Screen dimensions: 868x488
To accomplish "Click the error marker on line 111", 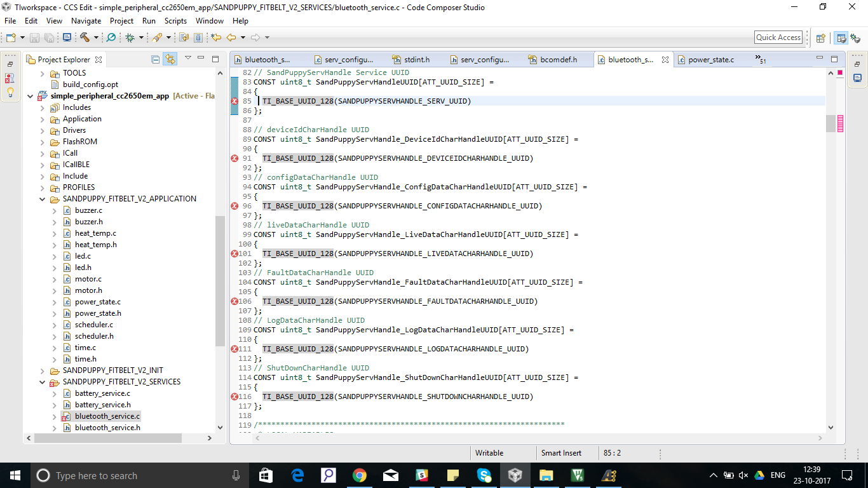I will click(x=234, y=349).
